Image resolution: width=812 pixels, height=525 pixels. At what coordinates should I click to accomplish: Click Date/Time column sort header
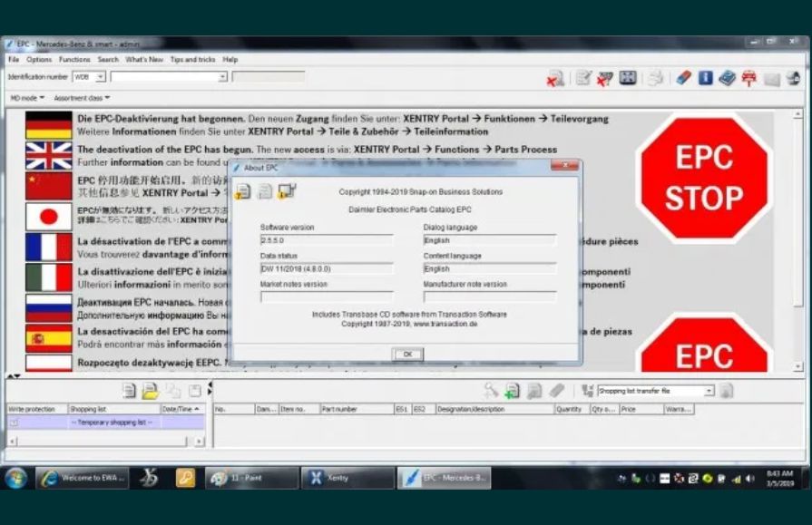tap(182, 409)
